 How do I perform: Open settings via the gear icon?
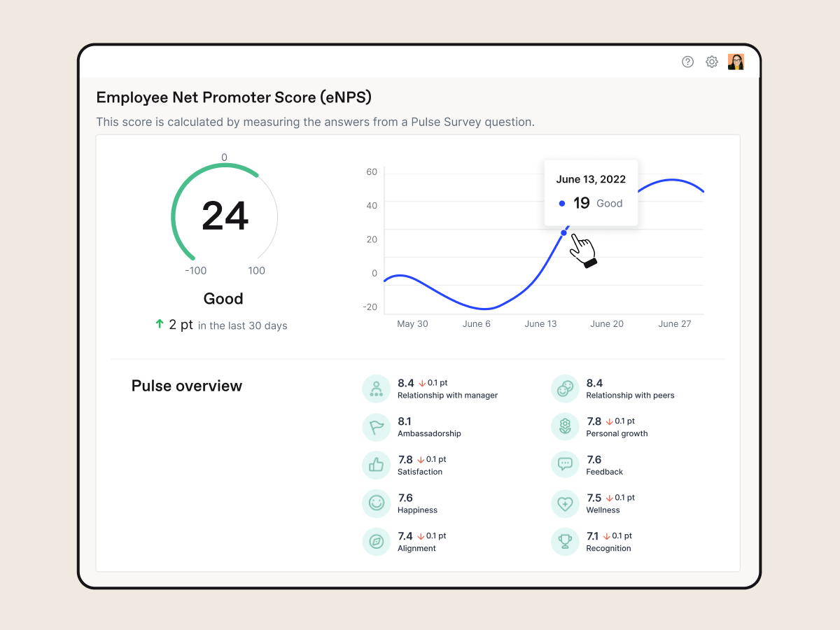712,62
